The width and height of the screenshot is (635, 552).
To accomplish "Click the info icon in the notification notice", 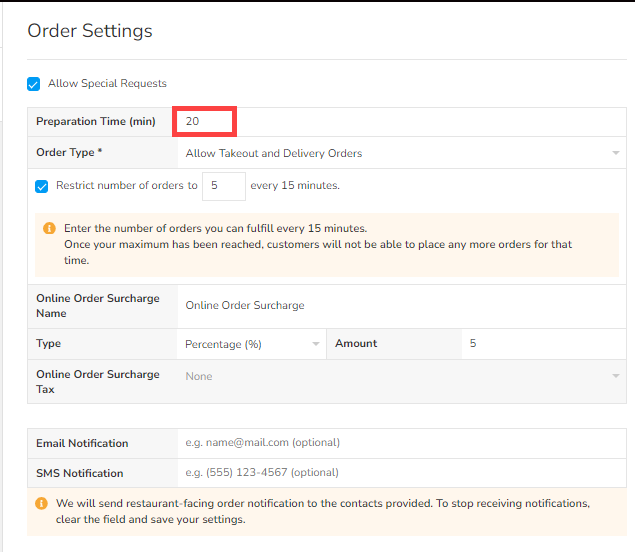I will click(42, 503).
